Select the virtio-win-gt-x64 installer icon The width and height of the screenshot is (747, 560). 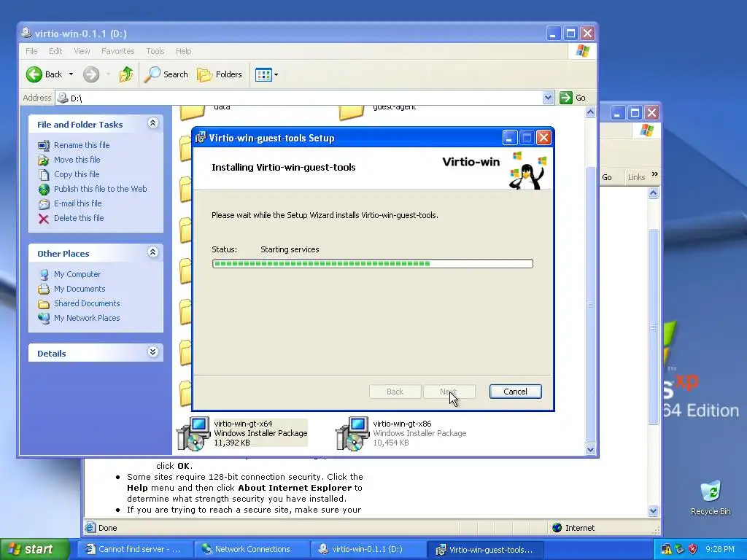pyautogui.click(x=193, y=433)
